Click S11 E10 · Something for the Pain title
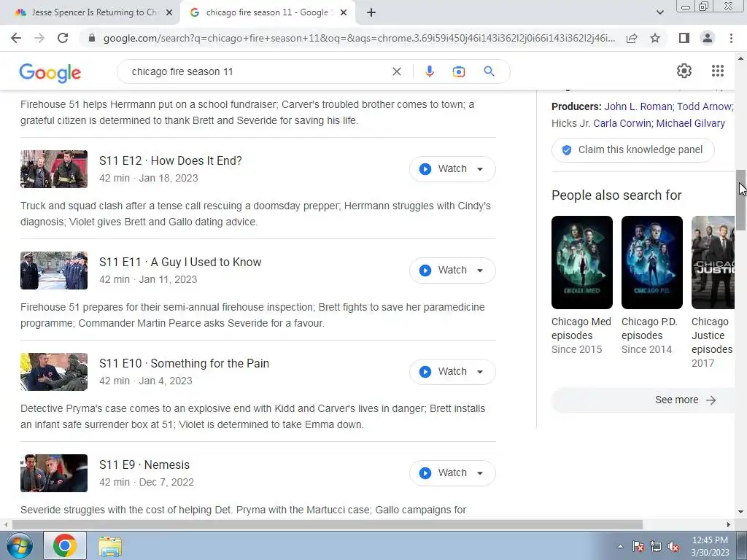747x560 pixels. click(x=185, y=364)
